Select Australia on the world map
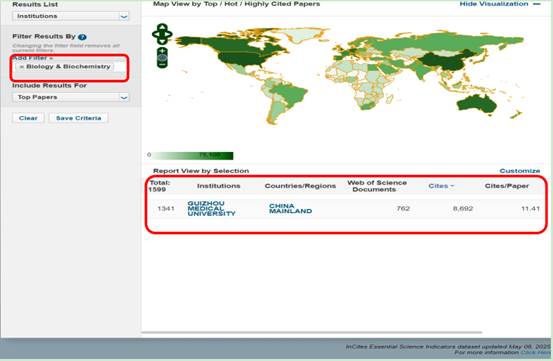 [x=477, y=104]
